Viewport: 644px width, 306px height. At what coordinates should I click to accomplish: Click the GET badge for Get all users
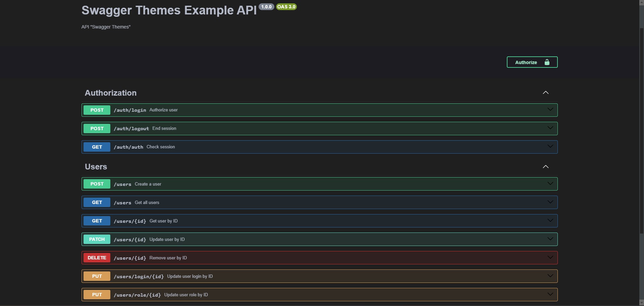point(97,202)
